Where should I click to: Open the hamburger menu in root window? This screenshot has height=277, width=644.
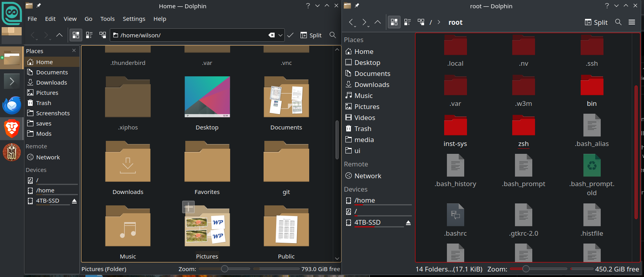[632, 22]
